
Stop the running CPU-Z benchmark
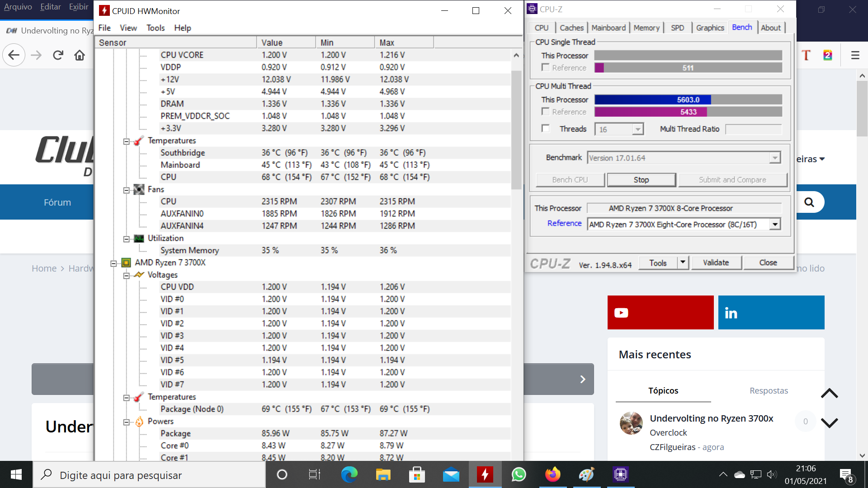point(641,179)
